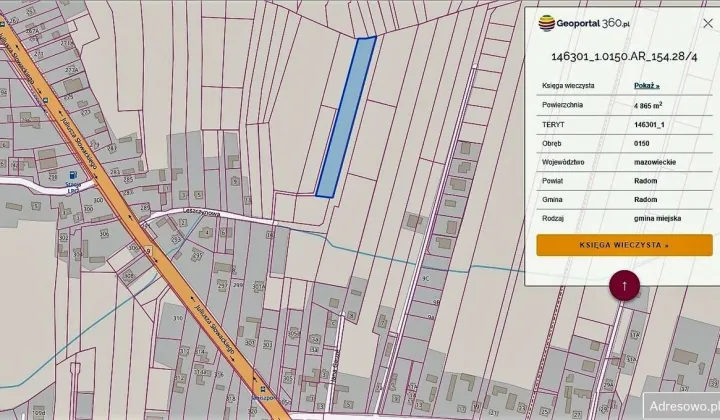The width and height of the screenshot is (720, 420).
Task: Select the highlighted blue parcel on the map
Action: [346, 117]
